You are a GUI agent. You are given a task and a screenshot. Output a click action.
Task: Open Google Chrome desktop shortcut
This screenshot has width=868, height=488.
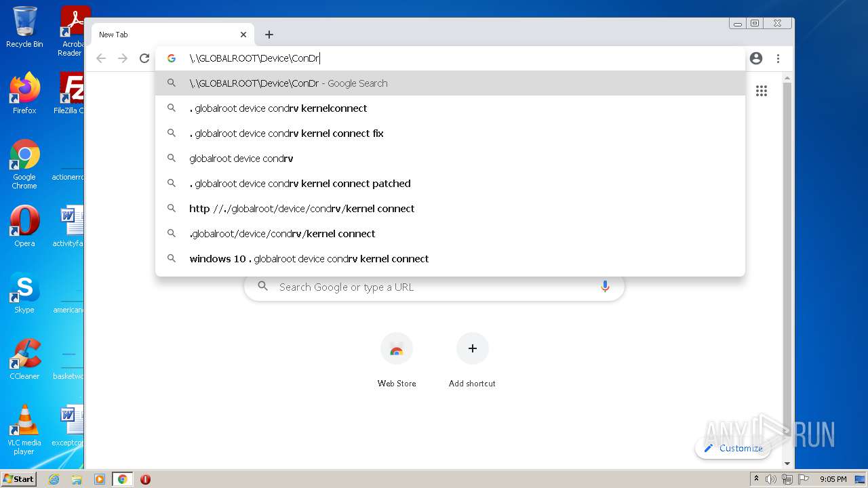pos(24,164)
